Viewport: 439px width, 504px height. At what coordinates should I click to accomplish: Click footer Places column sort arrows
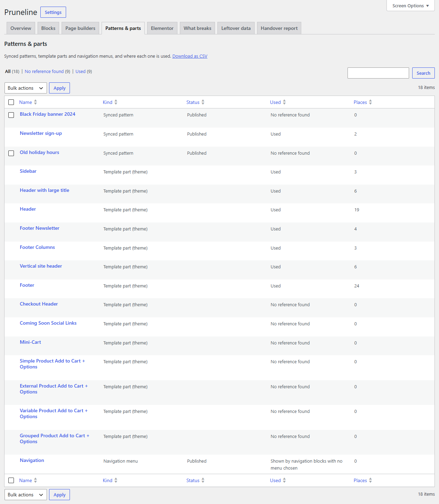[x=370, y=480]
